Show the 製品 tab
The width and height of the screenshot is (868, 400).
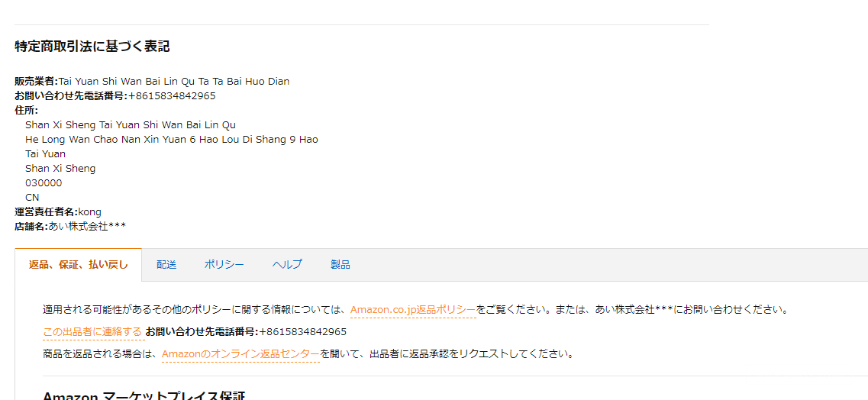click(x=340, y=265)
